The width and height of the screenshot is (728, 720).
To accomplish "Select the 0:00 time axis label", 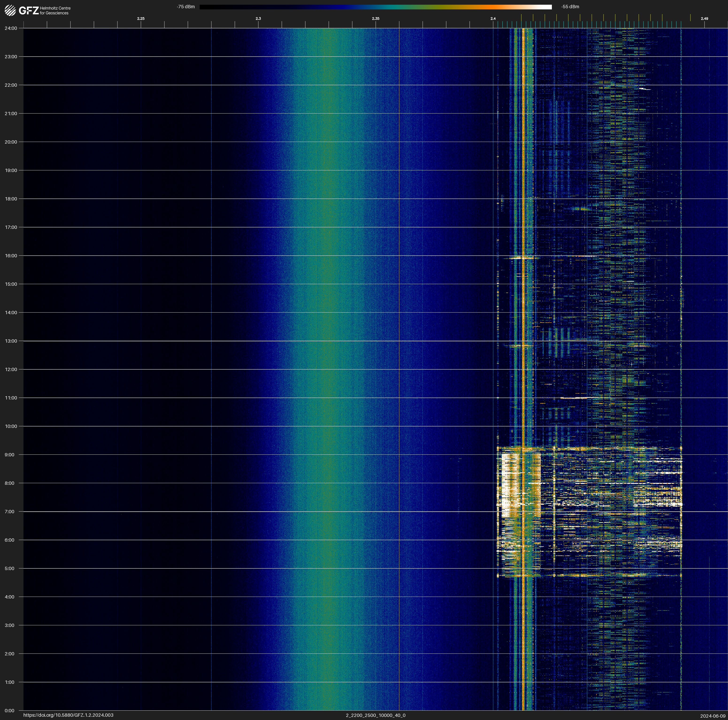I will (9, 711).
